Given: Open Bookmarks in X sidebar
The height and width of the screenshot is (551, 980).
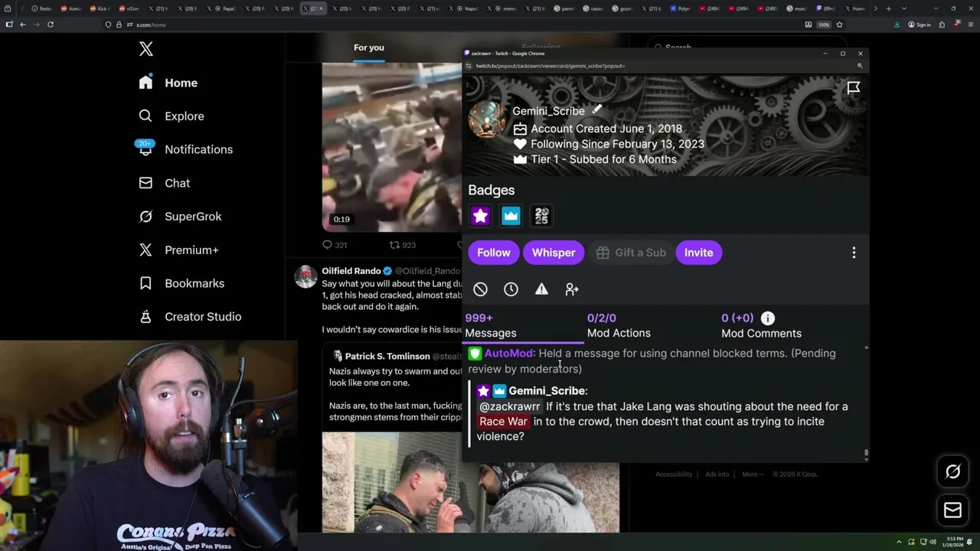Looking at the screenshot, I should (194, 283).
